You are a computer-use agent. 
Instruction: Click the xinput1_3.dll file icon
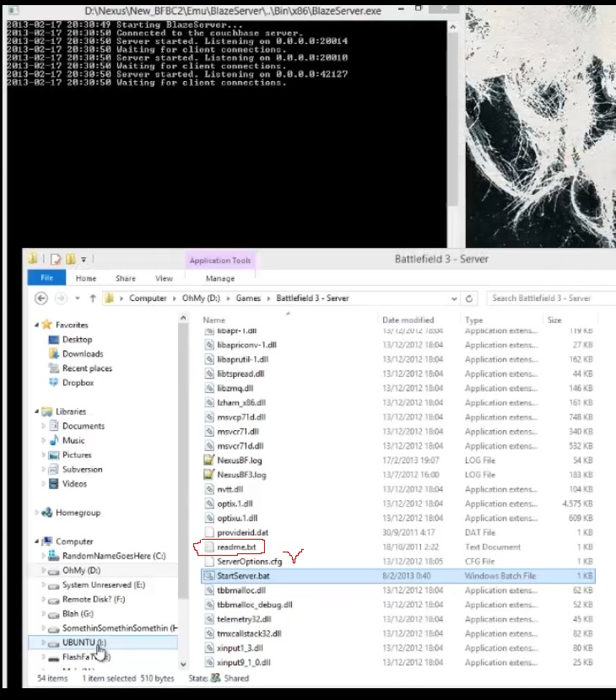(x=208, y=648)
